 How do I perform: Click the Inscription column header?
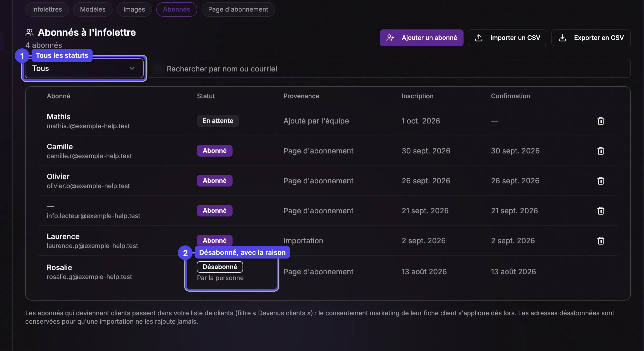coord(417,96)
